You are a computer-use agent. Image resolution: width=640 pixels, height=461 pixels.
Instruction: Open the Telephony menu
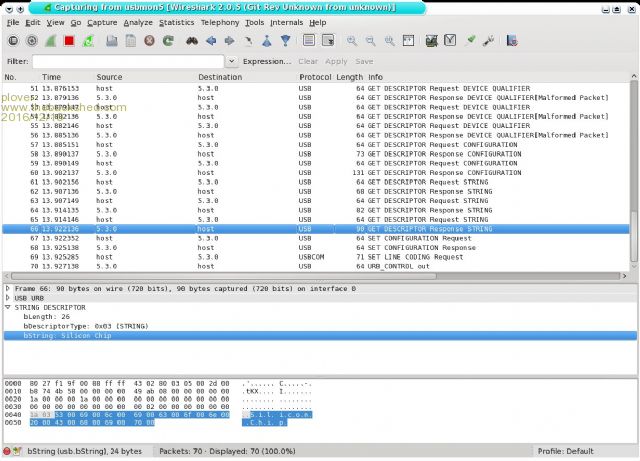(x=220, y=22)
